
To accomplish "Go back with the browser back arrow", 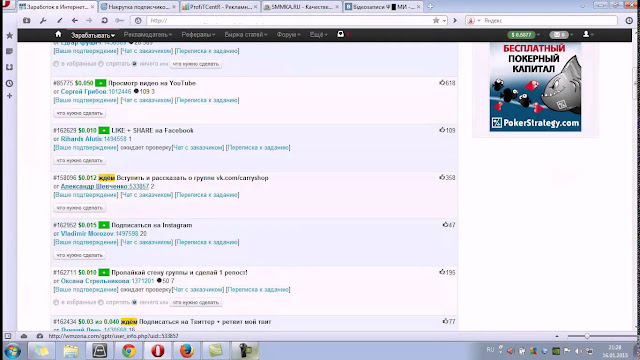I will point(74,20).
